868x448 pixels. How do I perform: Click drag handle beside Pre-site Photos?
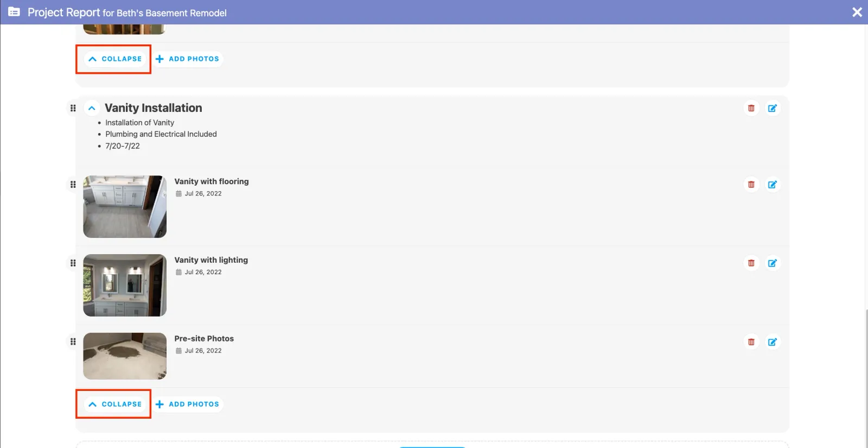point(73,342)
